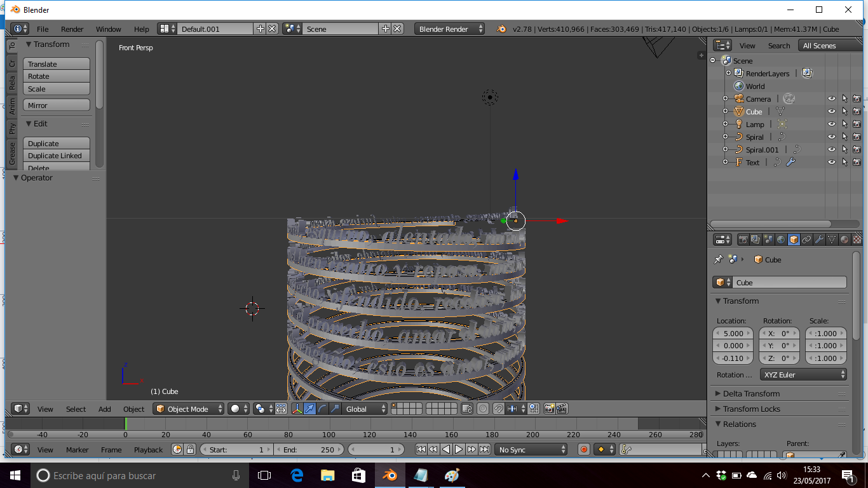Click the wrench modifier icon on Text row

[790, 162]
